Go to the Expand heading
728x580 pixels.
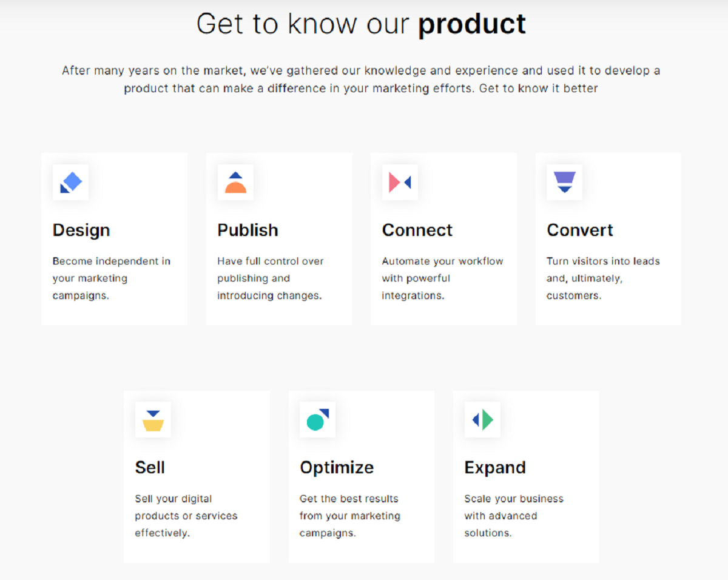495,468
